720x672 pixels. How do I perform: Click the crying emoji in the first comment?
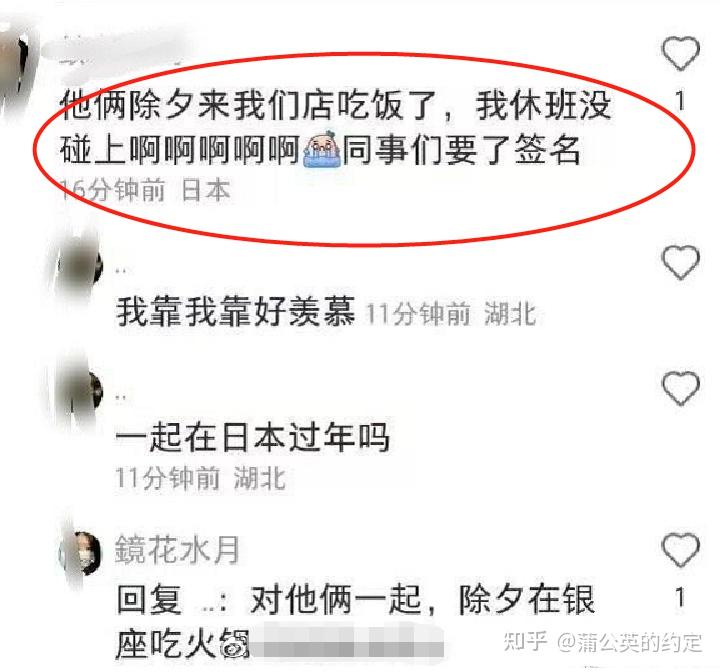coord(322,150)
